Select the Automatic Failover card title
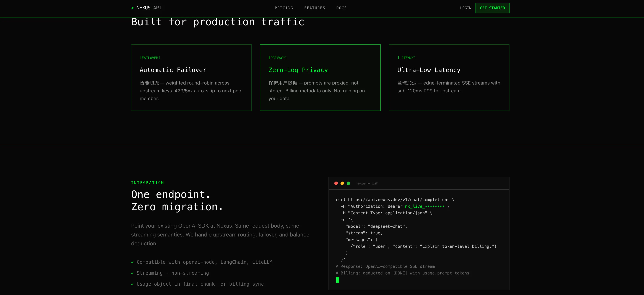Viewport: 644px width, 295px height. tap(173, 70)
